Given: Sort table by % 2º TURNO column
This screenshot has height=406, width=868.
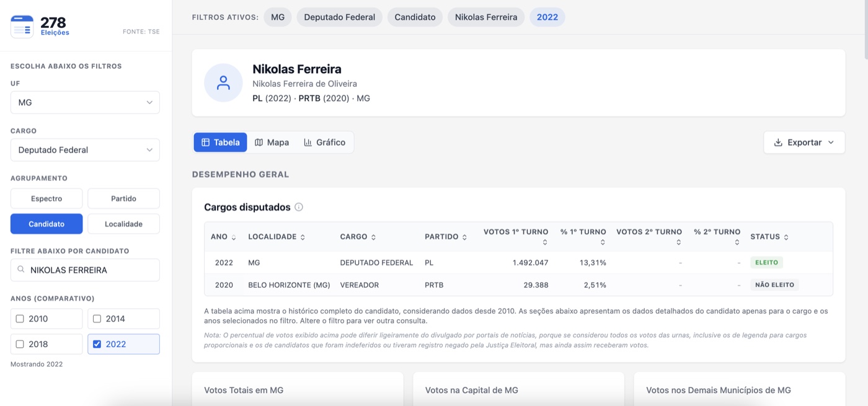Looking at the screenshot, I should (x=717, y=237).
